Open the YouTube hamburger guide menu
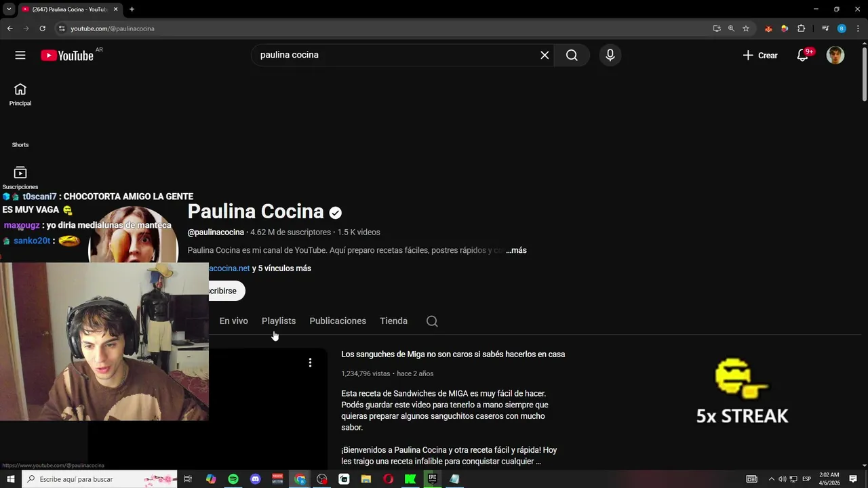 pyautogui.click(x=20, y=56)
